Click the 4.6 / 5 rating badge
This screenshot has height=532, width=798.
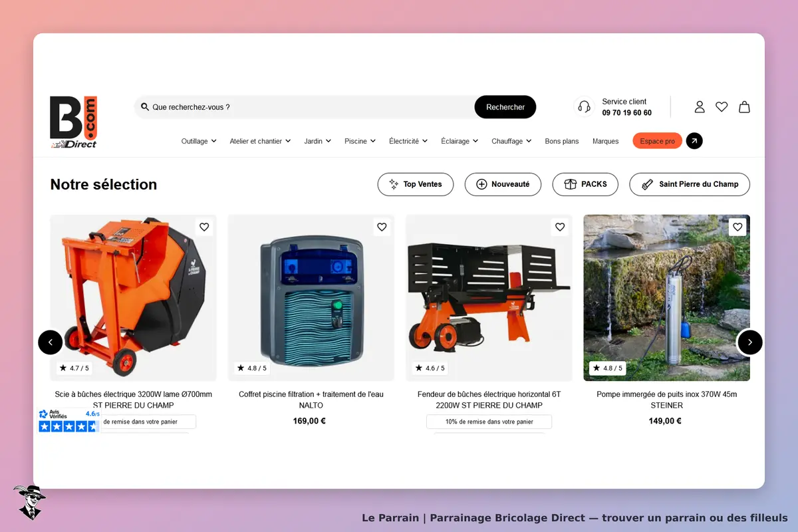point(430,368)
